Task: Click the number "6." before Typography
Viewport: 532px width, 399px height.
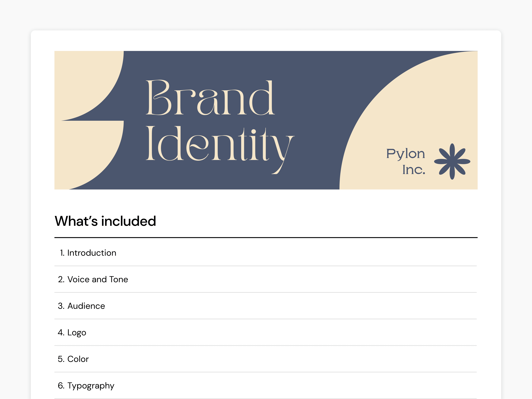Action: click(61, 385)
